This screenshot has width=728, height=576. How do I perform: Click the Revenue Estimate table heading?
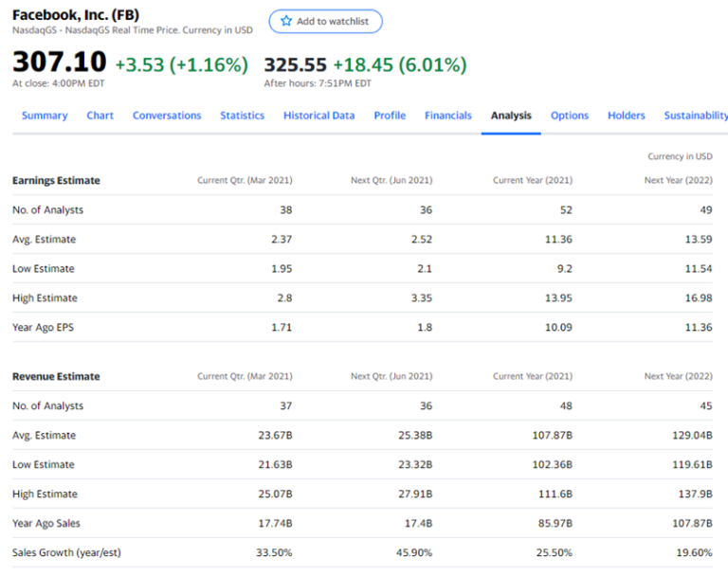click(56, 376)
